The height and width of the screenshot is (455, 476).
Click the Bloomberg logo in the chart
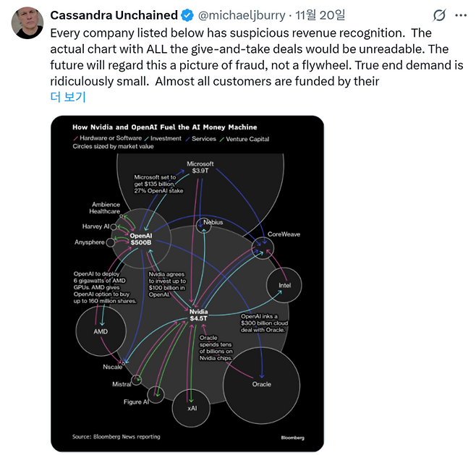pos(293,438)
